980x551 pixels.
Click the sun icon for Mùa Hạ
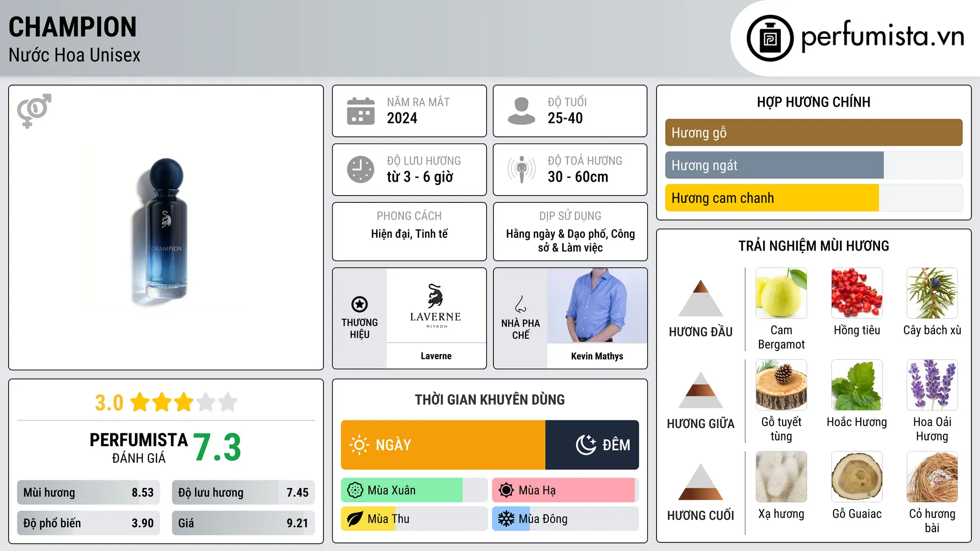[506, 490]
